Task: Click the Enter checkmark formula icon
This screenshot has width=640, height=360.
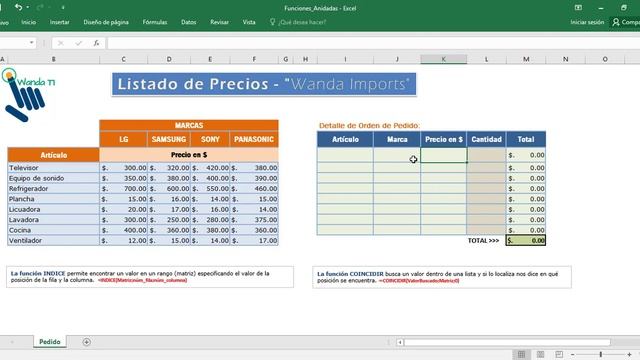Action: [x=78, y=43]
